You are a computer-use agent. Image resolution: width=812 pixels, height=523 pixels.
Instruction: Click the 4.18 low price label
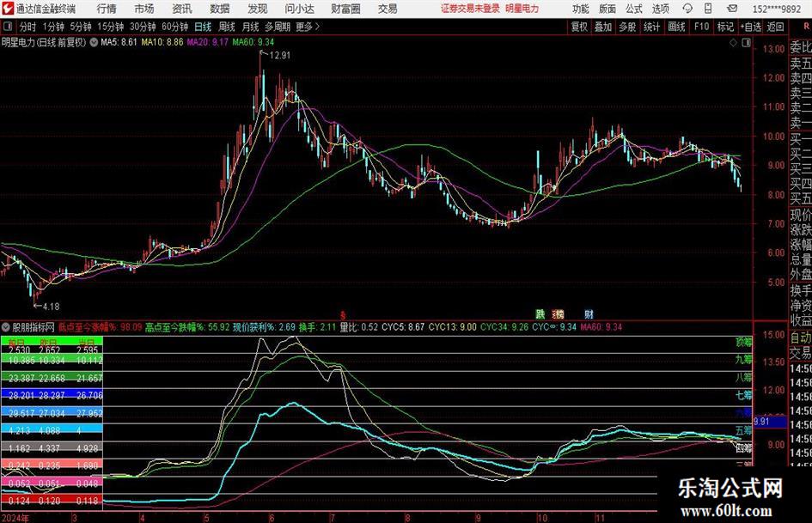pyautogui.click(x=51, y=307)
